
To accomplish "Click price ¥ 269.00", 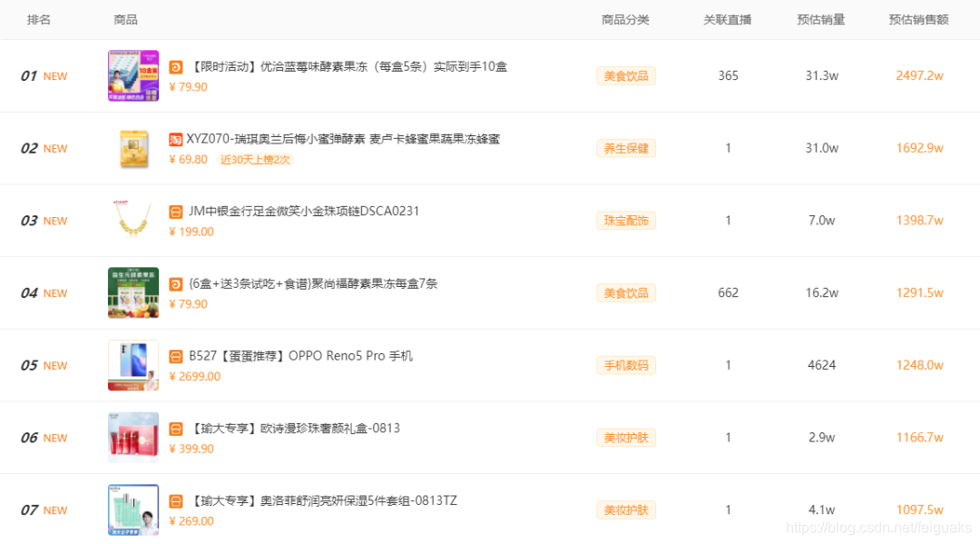I will click(x=191, y=521).
